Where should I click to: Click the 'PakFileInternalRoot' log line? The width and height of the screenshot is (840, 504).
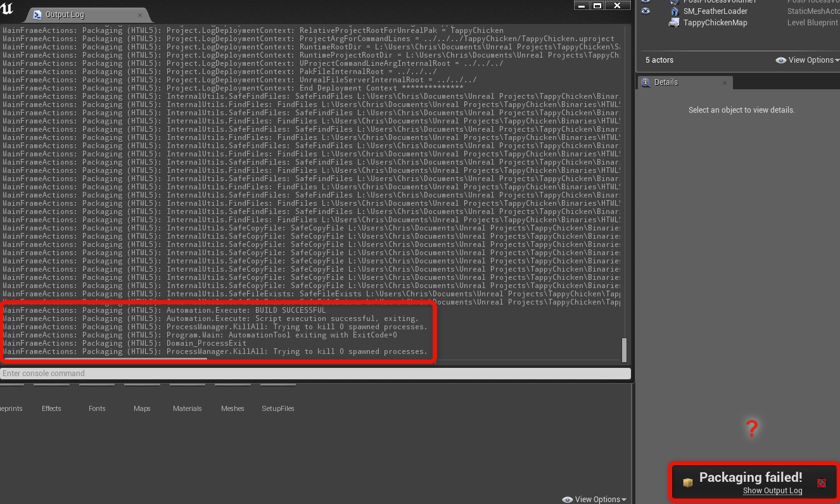219,72
